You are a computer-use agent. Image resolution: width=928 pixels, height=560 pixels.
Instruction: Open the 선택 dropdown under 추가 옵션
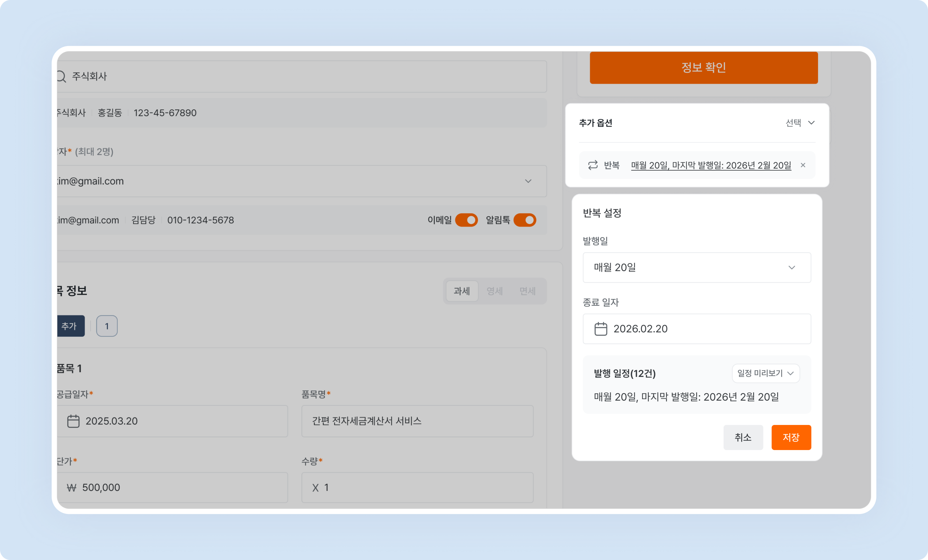(x=800, y=123)
